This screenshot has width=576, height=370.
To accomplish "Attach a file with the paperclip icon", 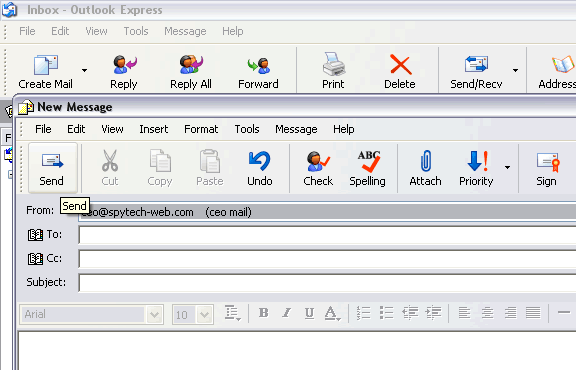I will pyautogui.click(x=426, y=161).
